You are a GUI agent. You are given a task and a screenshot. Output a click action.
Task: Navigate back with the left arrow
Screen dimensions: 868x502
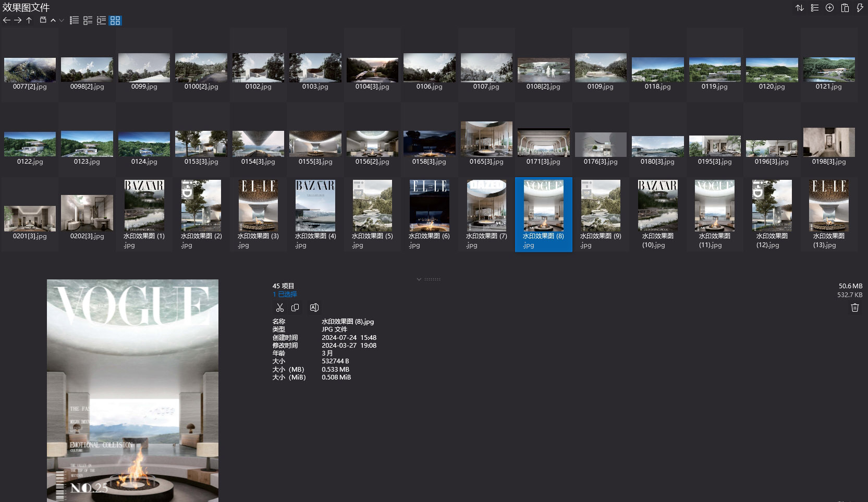coord(7,20)
